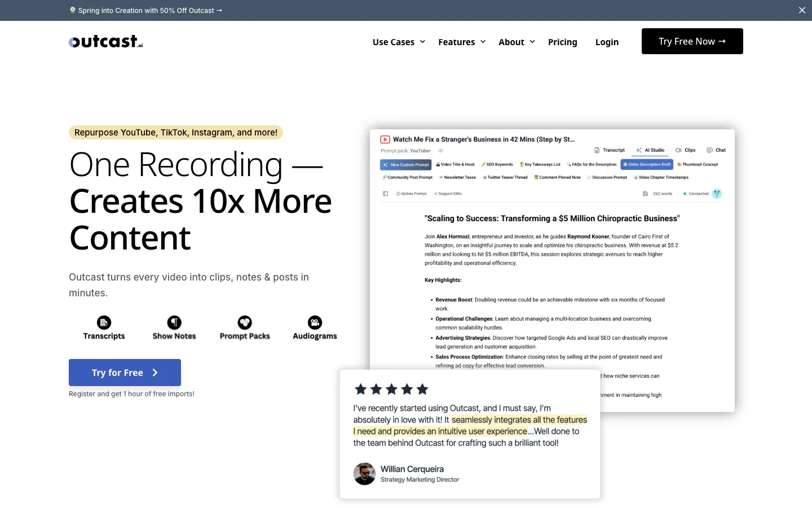Select the Comment Pinned Note prompt
This screenshot has width=812, height=508.
click(x=557, y=177)
